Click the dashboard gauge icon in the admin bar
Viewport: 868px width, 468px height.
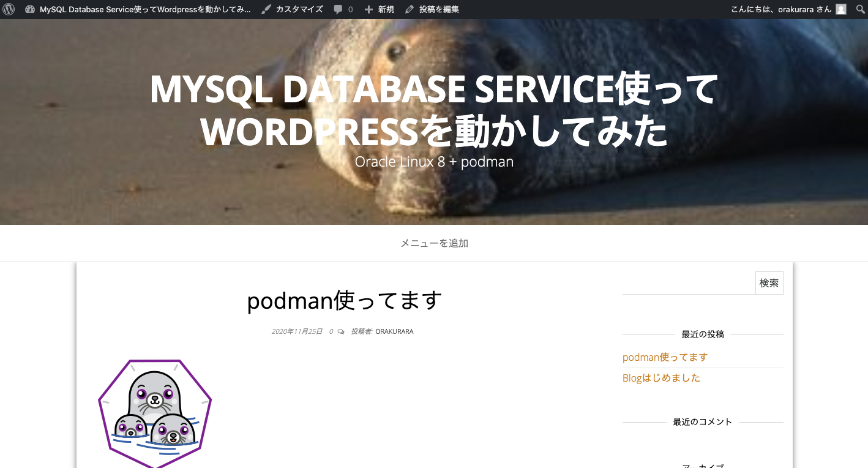(30, 9)
